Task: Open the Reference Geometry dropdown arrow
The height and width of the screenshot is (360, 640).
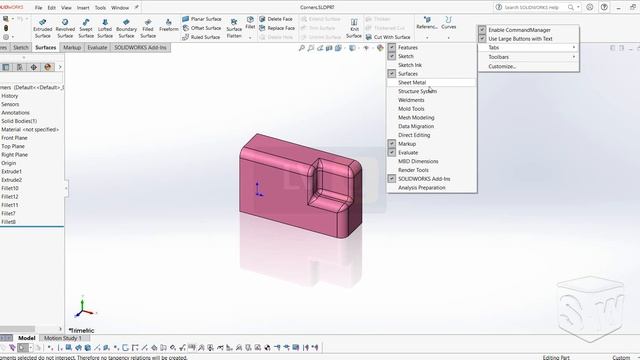Action: point(427,38)
